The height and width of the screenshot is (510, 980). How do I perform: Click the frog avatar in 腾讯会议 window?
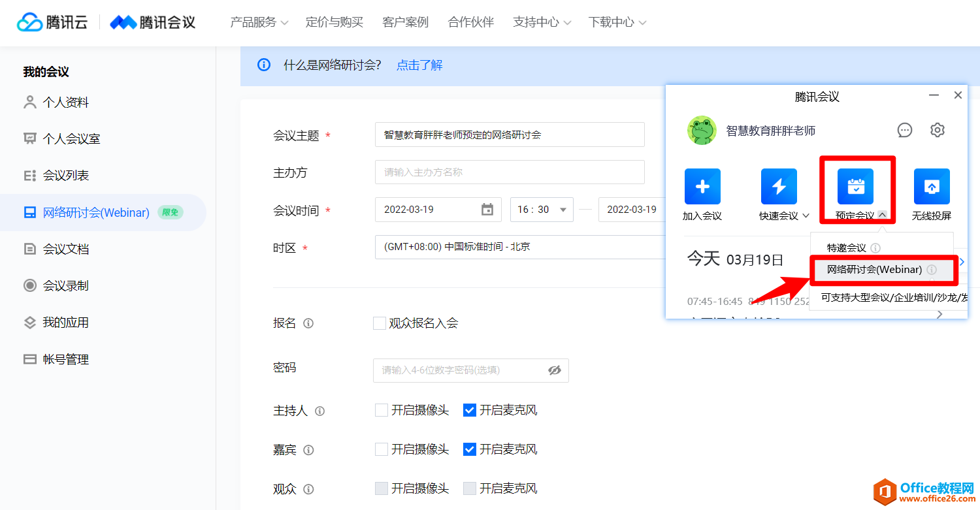[x=702, y=131]
